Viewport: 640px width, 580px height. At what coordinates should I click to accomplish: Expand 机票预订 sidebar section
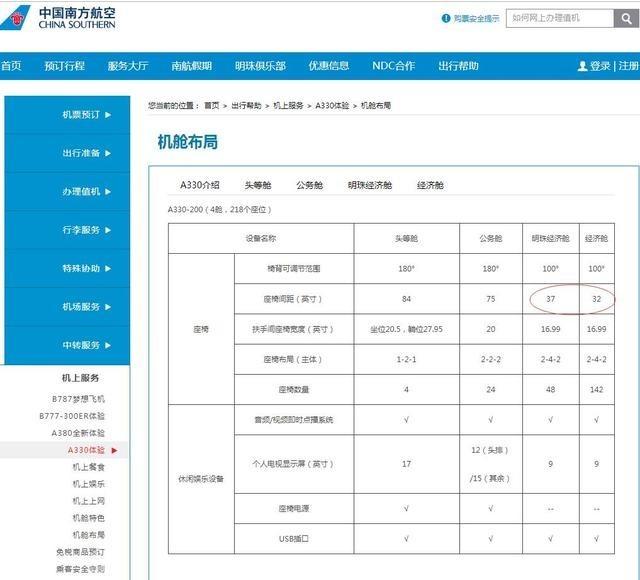pos(67,115)
